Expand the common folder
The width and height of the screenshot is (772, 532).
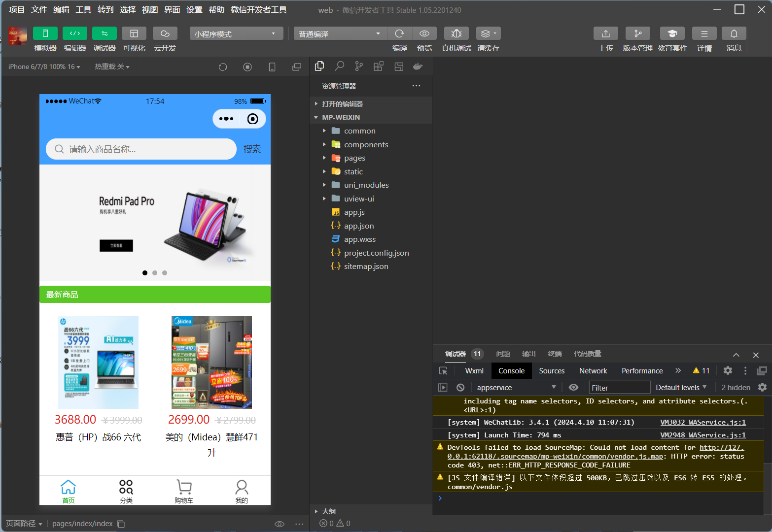point(371,131)
